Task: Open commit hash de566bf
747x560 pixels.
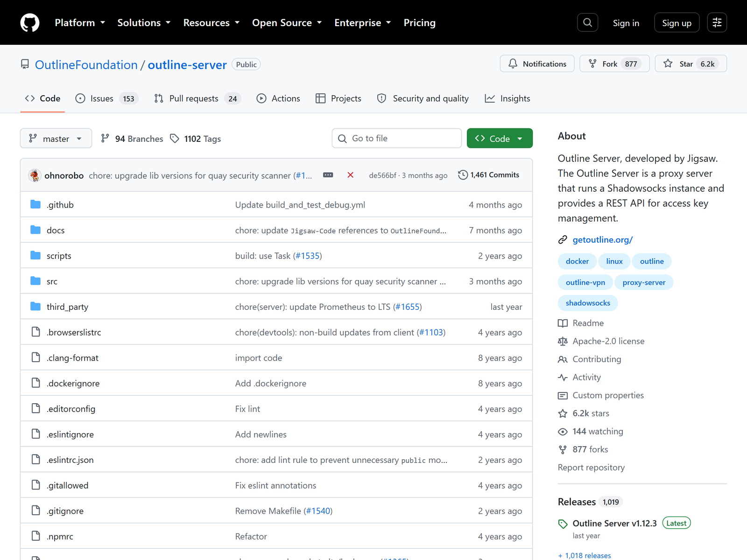Action: (x=382, y=175)
